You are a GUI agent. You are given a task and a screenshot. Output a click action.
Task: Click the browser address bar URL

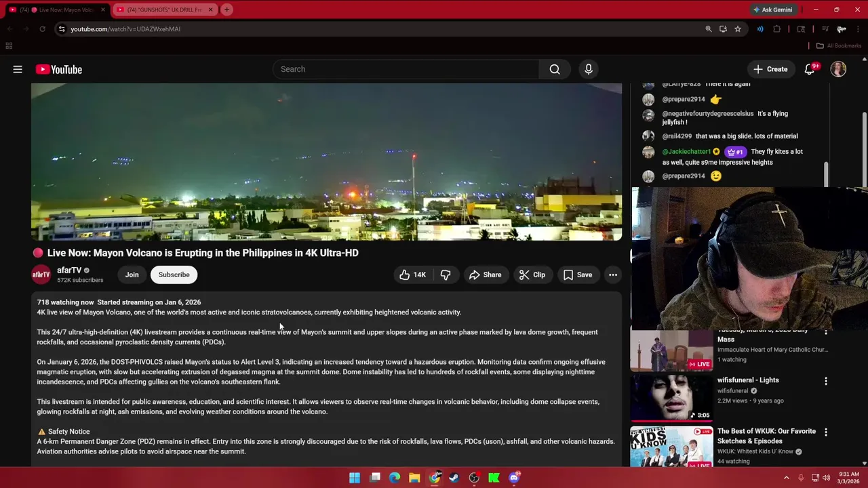(125, 29)
